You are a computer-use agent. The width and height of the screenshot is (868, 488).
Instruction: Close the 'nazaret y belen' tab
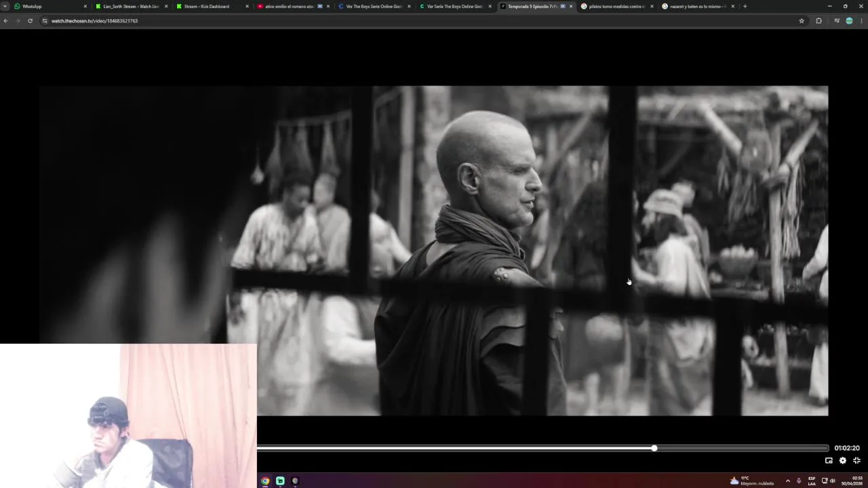[732, 6]
